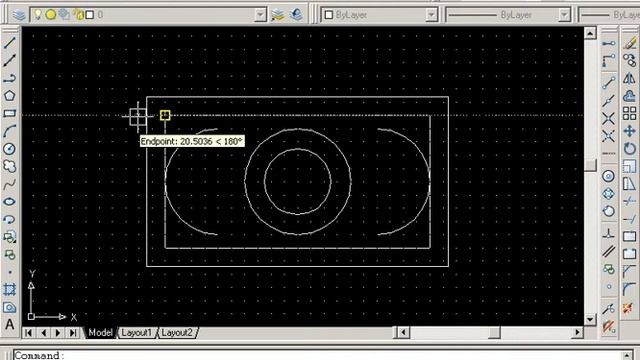The width and height of the screenshot is (640, 360).
Task: Select the Circle draw tool
Action: [x=9, y=149]
